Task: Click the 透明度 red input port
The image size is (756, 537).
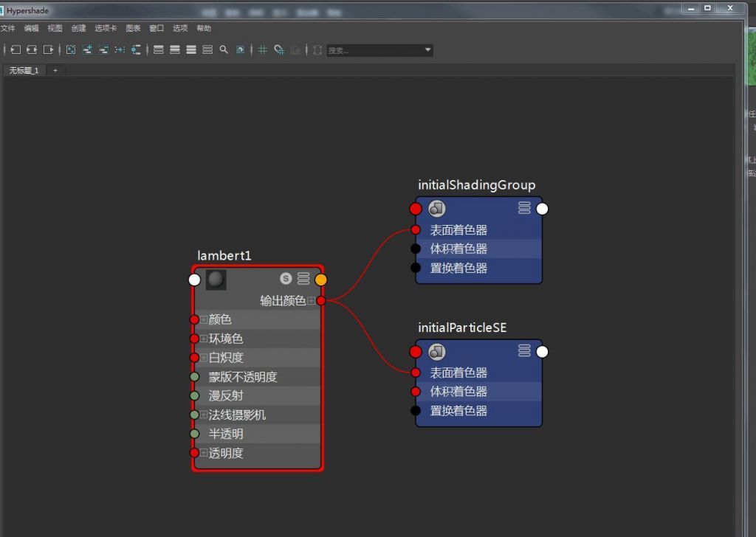Action: click(194, 453)
